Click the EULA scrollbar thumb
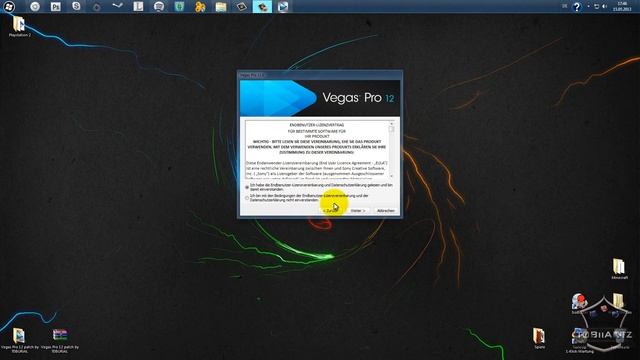This screenshot has height=360, width=640. point(391,129)
